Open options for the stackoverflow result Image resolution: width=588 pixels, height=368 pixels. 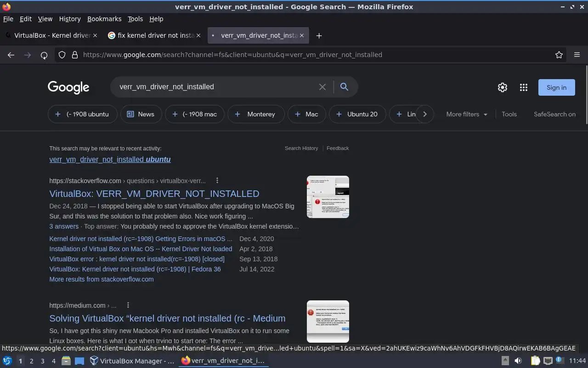pos(217,181)
